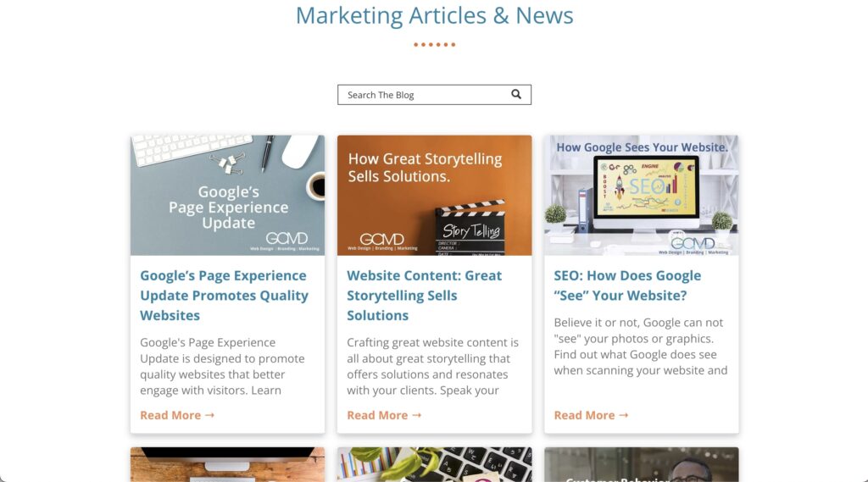Screen dimensions: 868x482
Task: Open Google's Page Experience Update thumbnail image
Action: click(227, 196)
